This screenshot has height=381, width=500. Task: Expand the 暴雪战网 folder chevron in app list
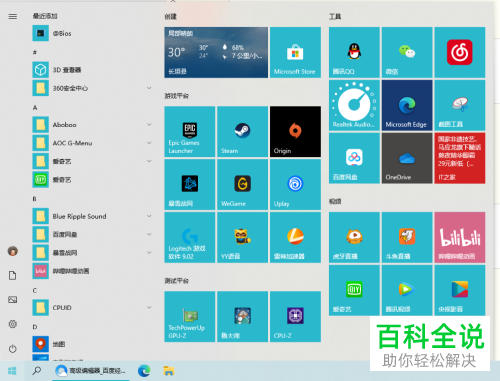(149, 253)
